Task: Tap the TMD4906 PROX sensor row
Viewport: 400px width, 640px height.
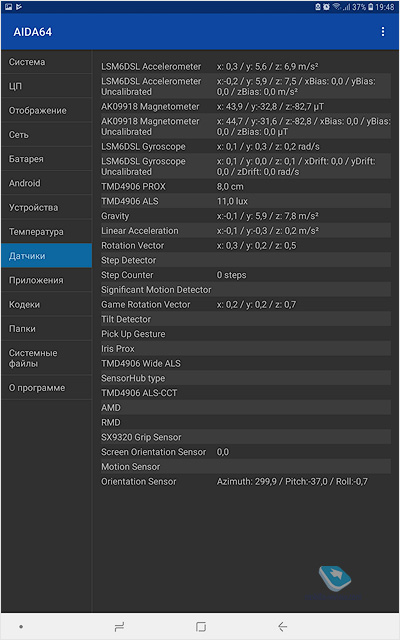Action: pyautogui.click(x=246, y=187)
